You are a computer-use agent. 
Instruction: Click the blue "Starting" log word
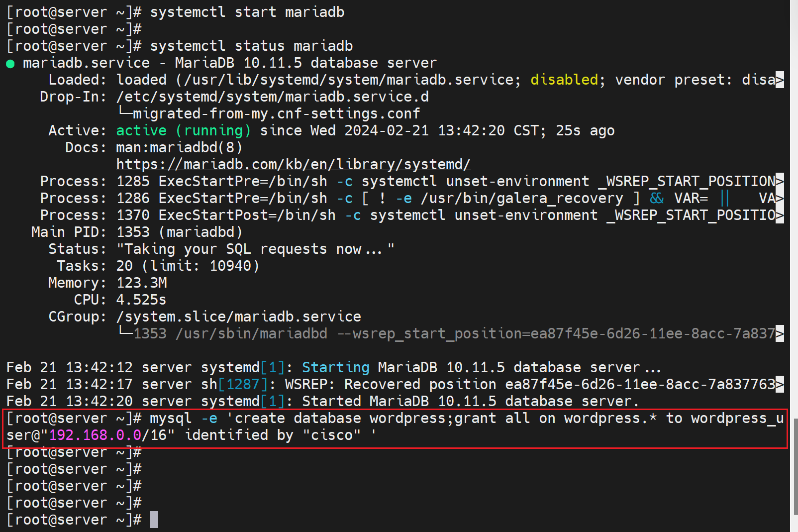pyautogui.click(x=336, y=367)
